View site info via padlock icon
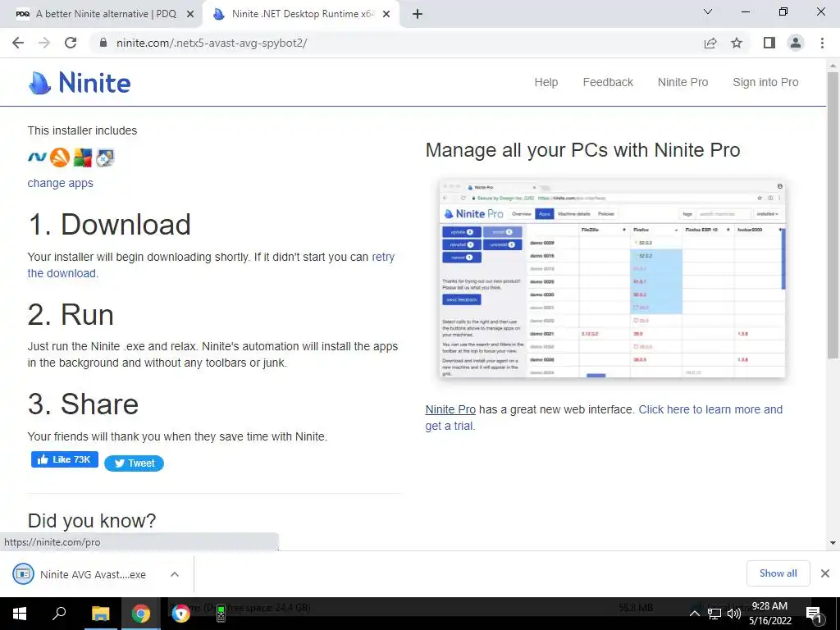840x630 pixels. click(103, 43)
